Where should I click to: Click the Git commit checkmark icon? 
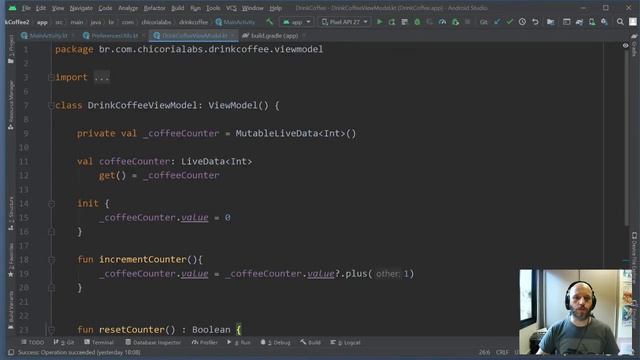(x=509, y=22)
